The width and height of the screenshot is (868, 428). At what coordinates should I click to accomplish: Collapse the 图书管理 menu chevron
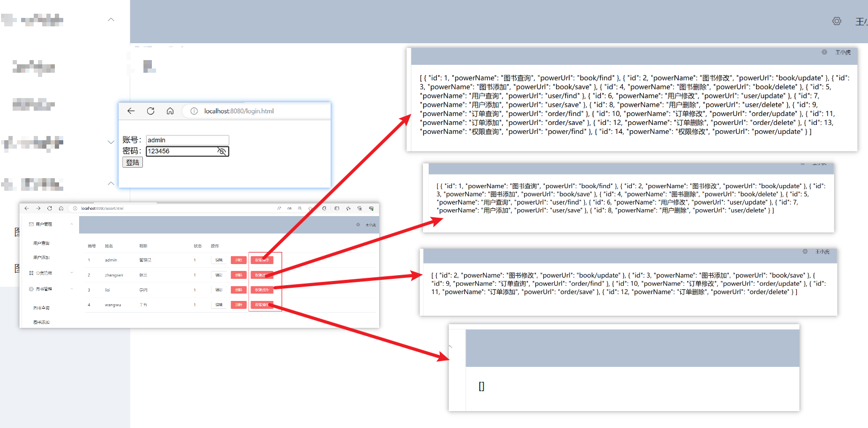[x=72, y=289]
